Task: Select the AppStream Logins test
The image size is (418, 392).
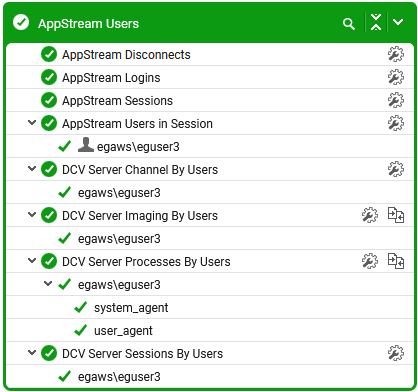Action: pyautogui.click(x=111, y=78)
